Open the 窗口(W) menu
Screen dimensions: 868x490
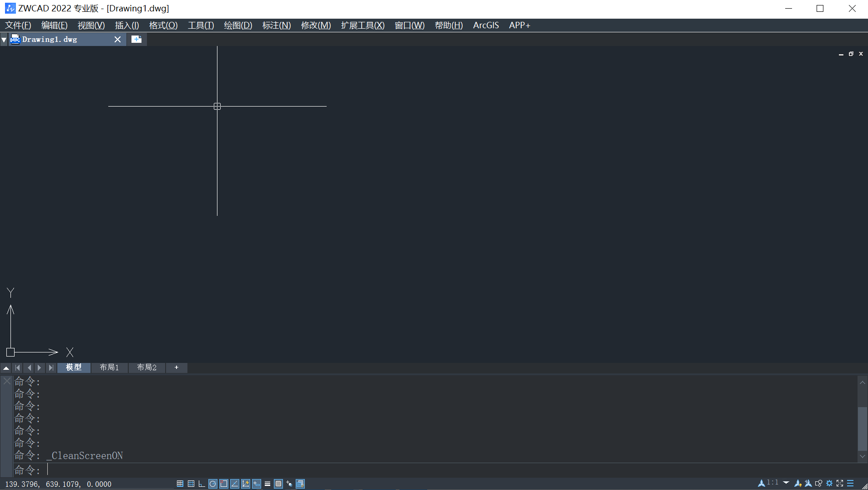[409, 26]
